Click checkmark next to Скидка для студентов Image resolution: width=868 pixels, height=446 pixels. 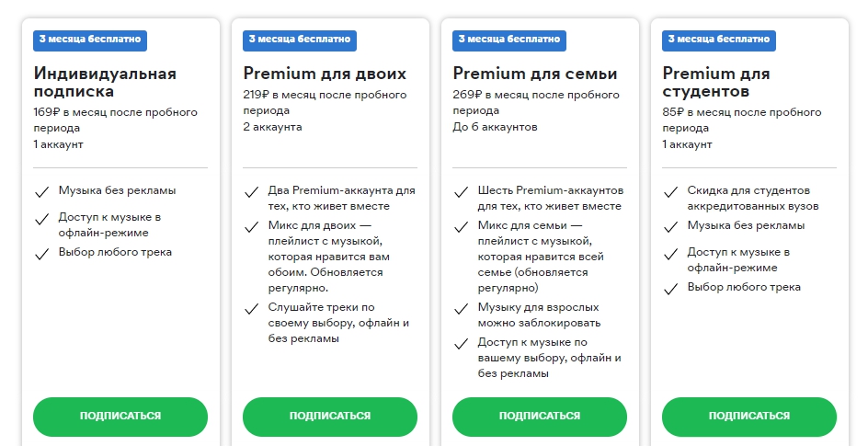[x=670, y=192]
